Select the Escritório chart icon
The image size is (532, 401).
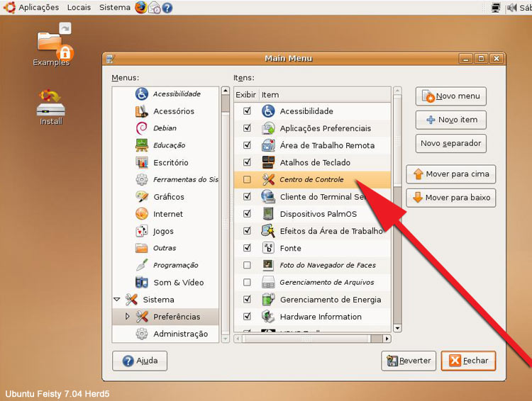(141, 162)
